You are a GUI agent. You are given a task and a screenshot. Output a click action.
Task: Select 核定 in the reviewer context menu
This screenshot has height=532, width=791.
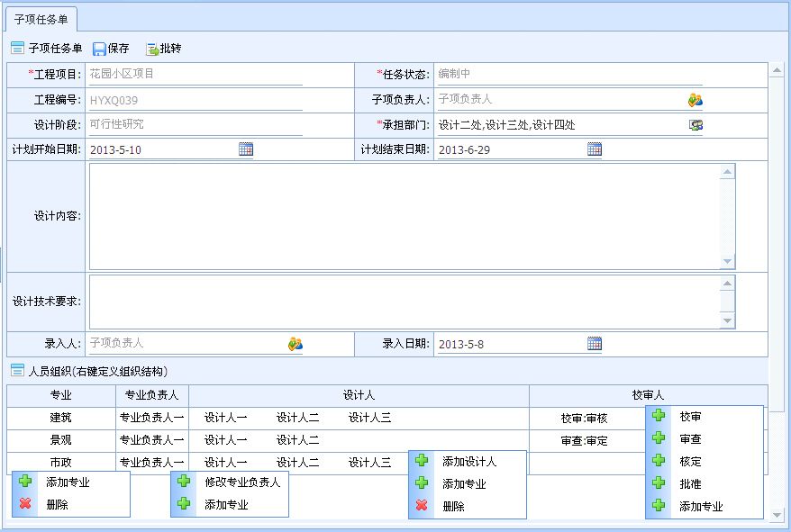pos(691,461)
